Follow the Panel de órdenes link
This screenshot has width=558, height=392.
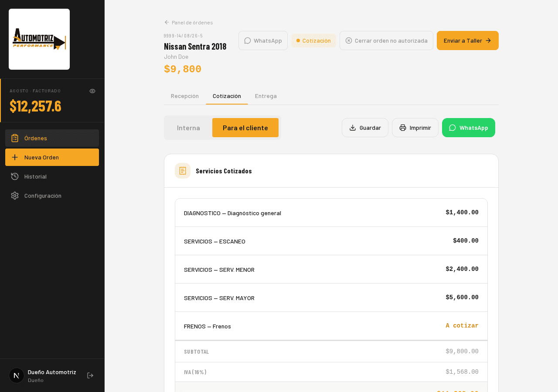tap(188, 22)
